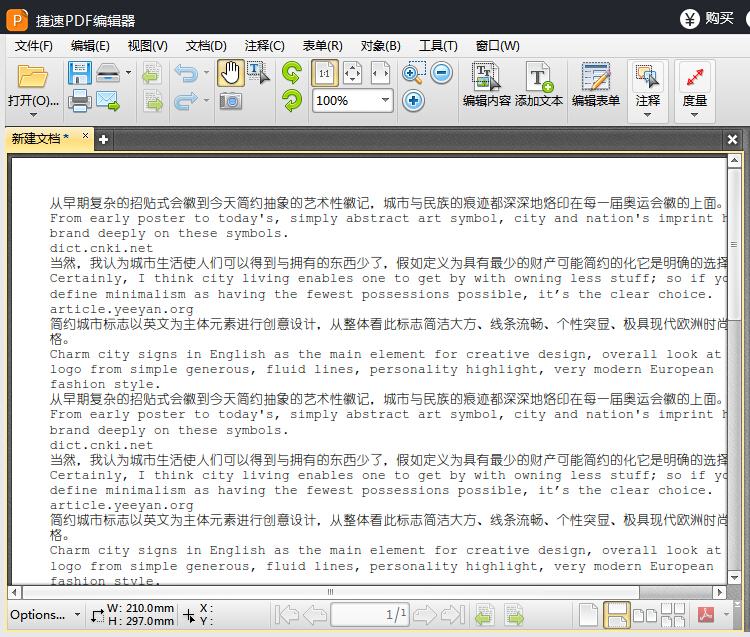Click the scanner icon
Screen dimensions: 750x637
[108, 72]
